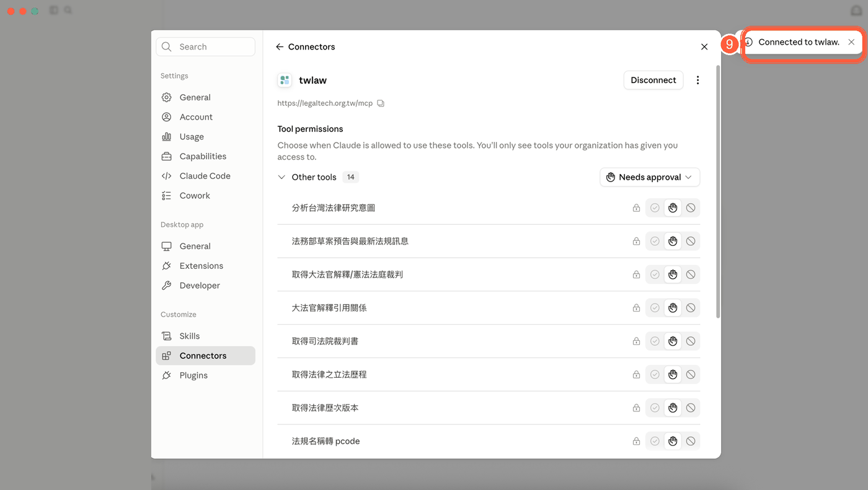
Task: Close the settings dialog
Action: point(704,47)
